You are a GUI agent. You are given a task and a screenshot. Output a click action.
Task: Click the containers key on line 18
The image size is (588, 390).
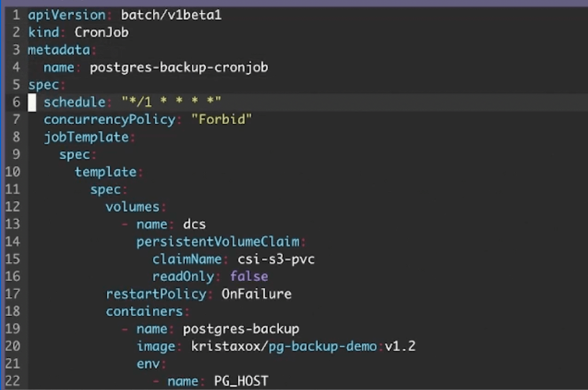144,311
